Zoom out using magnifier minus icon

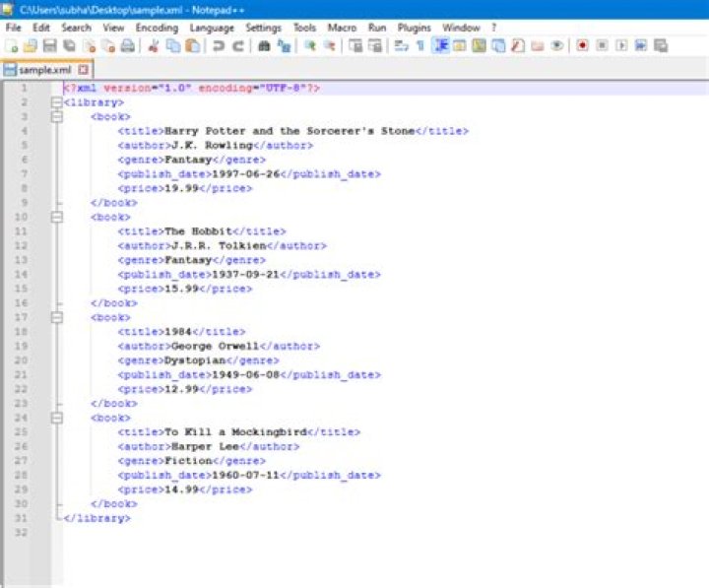coord(330,45)
